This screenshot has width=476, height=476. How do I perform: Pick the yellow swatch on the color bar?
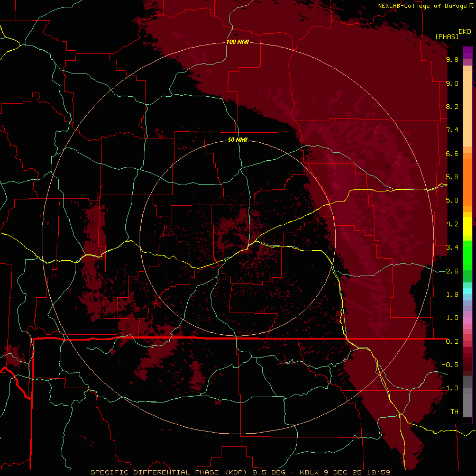click(467, 226)
